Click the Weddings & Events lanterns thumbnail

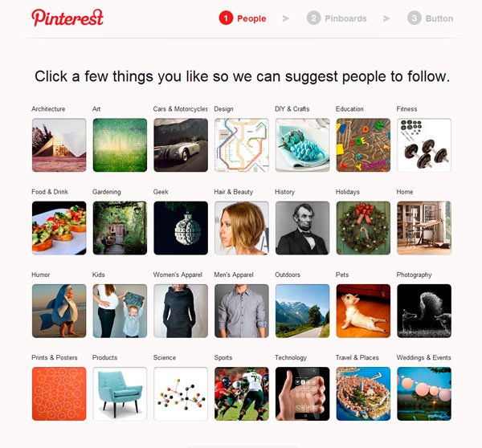tap(424, 394)
